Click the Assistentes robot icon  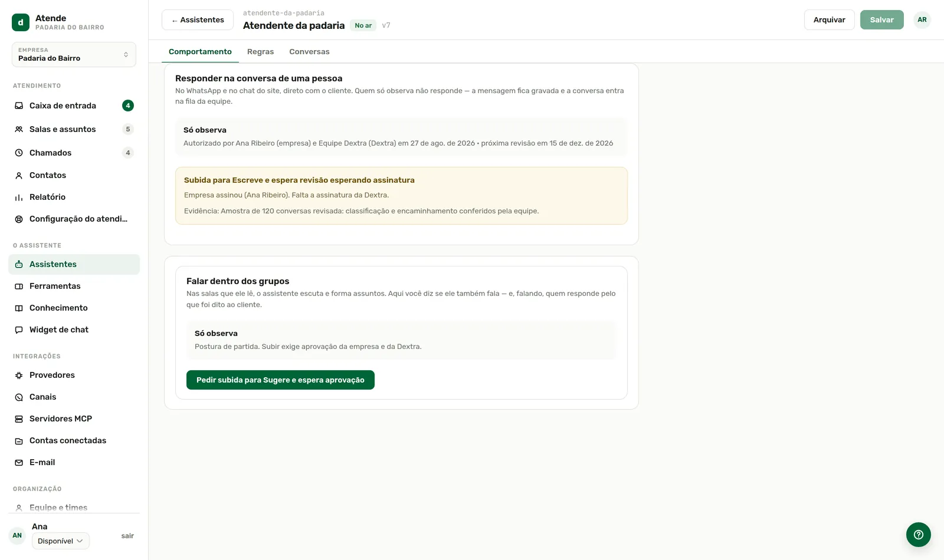coord(19,264)
